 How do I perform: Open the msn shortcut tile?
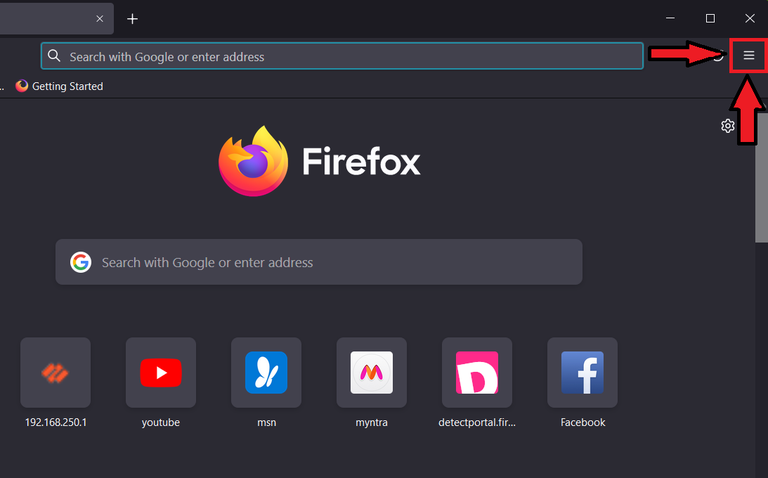click(266, 373)
